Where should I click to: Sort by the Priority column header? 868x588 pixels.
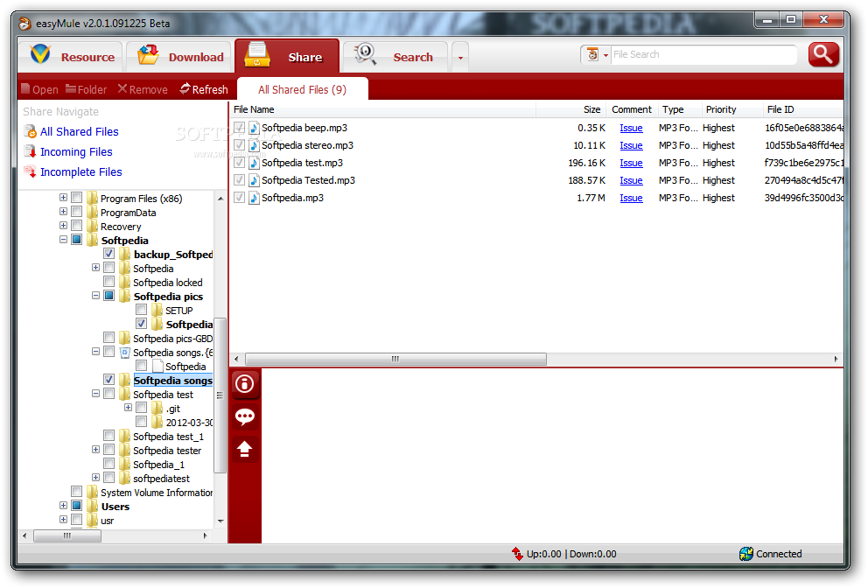[731, 109]
